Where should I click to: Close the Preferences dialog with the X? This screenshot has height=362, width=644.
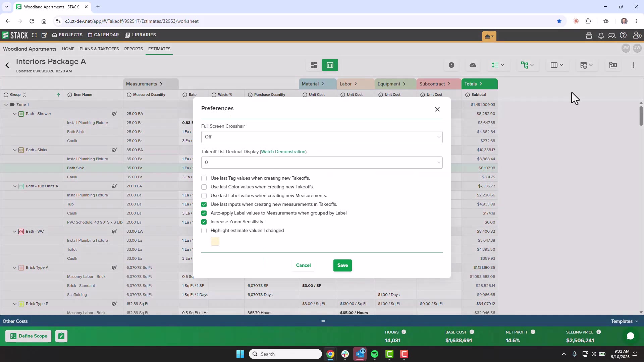click(437, 109)
